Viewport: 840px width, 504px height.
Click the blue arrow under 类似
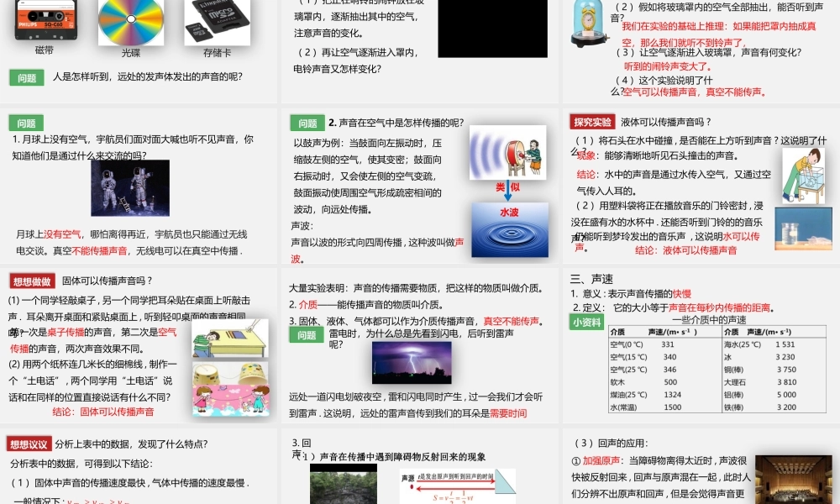click(508, 192)
